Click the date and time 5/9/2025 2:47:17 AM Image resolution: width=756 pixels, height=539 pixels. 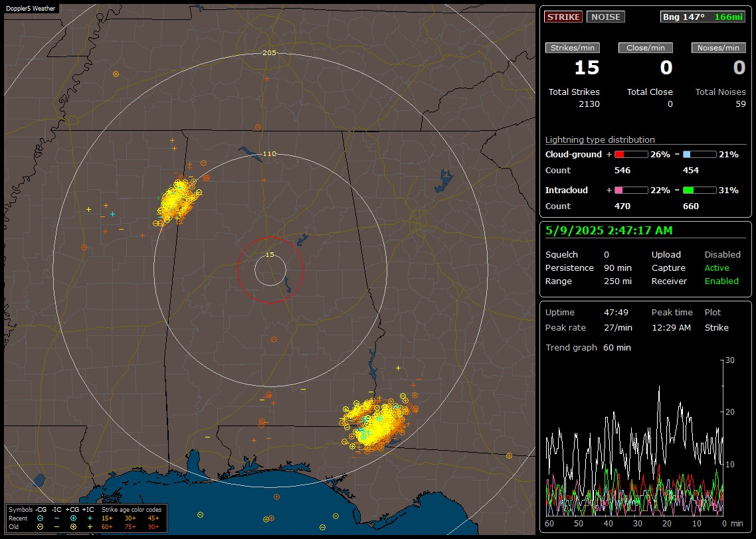[x=609, y=231]
